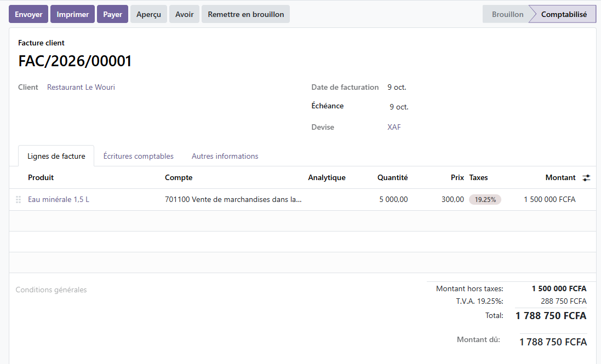601x364 pixels.
Task: Click the Compte column header
Action: click(179, 177)
